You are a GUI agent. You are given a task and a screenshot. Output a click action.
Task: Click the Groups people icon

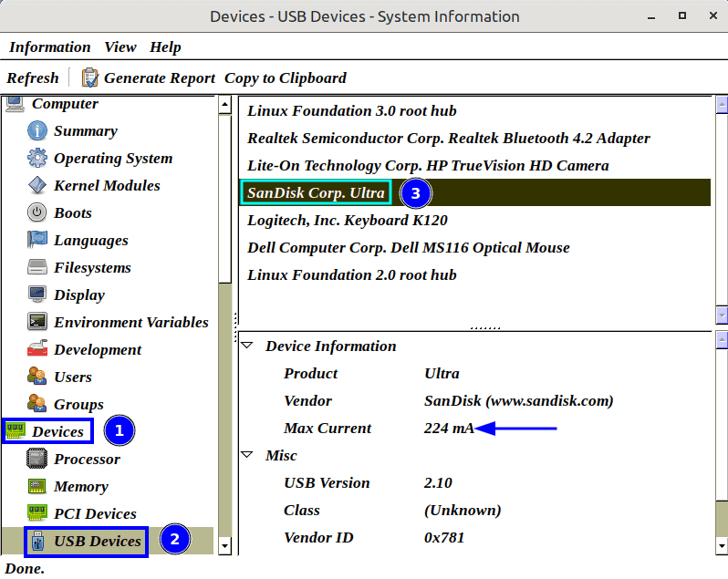[x=36, y=404]
